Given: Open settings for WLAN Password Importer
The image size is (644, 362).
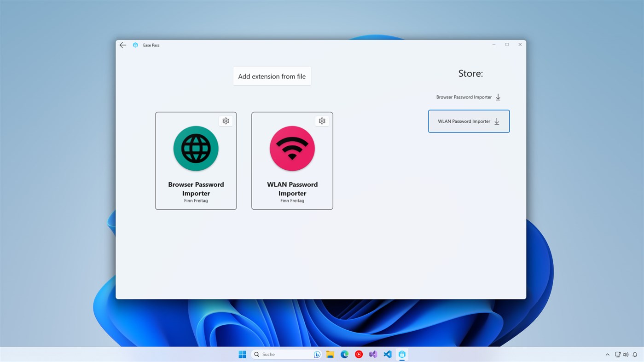Looking at the screenshot, I should coord(322,121).
